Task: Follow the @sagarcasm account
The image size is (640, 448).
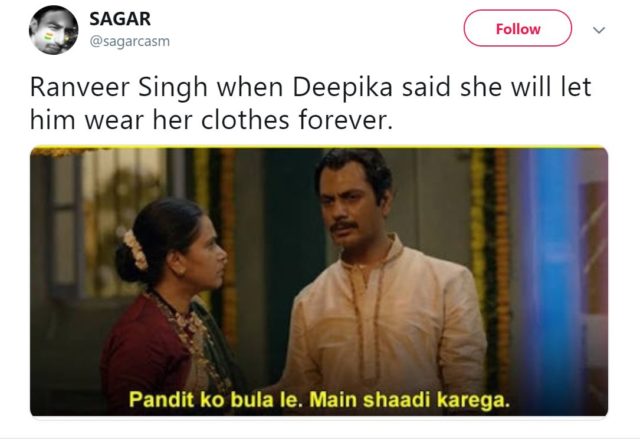Action: pos(518,29)
